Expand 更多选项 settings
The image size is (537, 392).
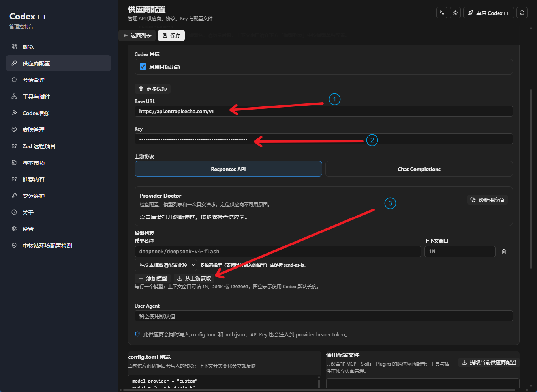[x=152, y=89]
